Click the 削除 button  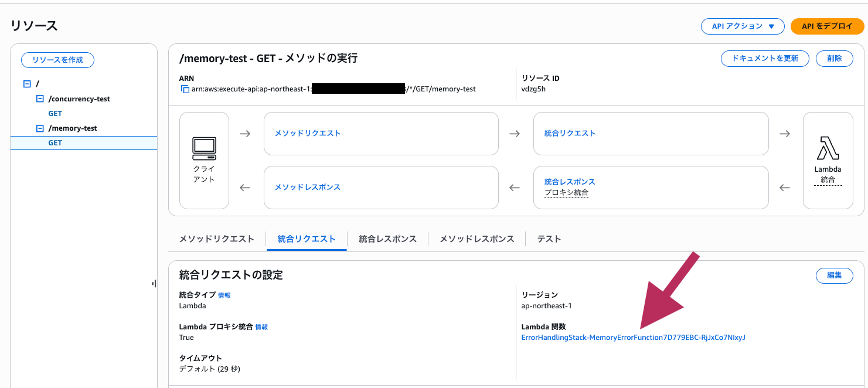coord(835,59)
